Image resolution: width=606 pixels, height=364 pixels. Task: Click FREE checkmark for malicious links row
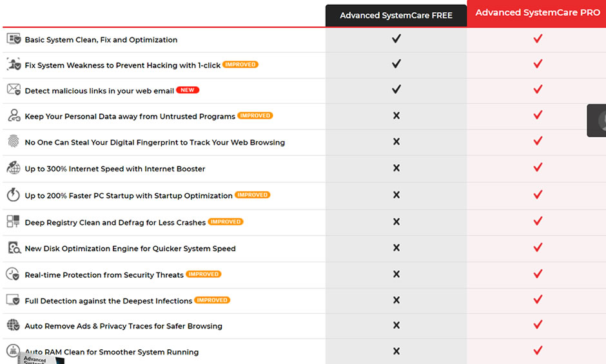pos(396,90)
